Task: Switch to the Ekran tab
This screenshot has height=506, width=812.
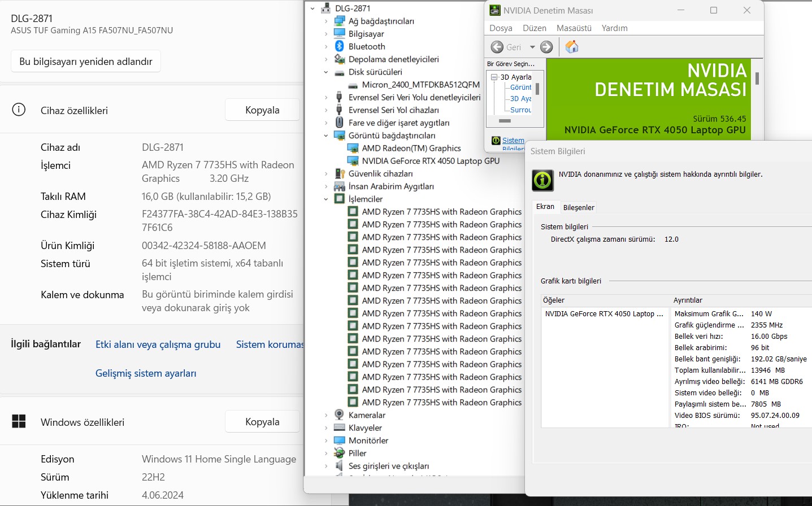Action: 545,207
